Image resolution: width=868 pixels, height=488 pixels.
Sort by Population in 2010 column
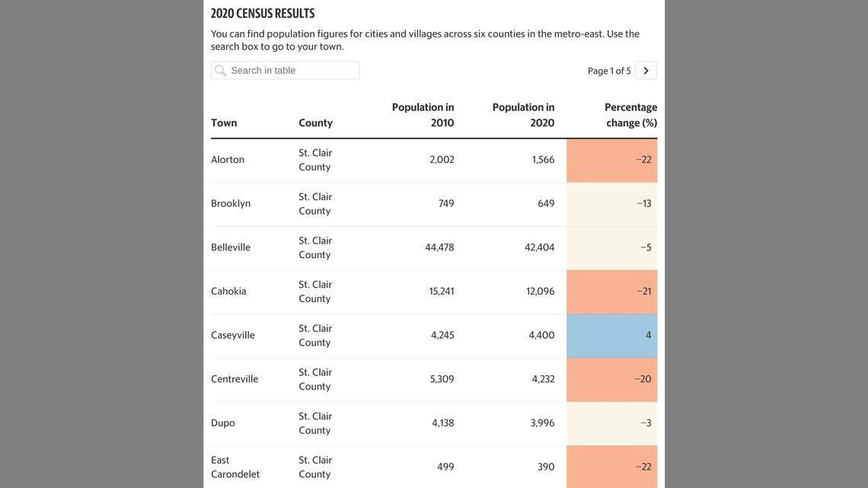click(x=423, y=109)
